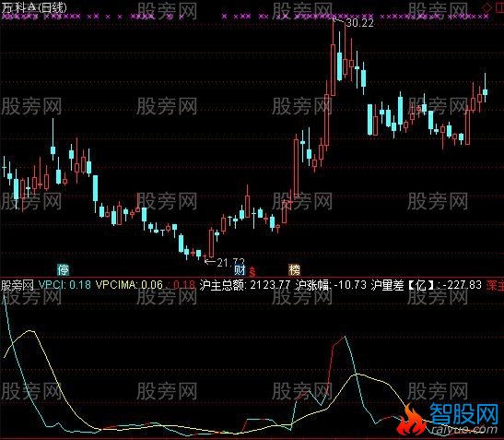Click the 沪涨幅: -10.73 indicator value
Screen dimensions: 504x440
[331, 285]
